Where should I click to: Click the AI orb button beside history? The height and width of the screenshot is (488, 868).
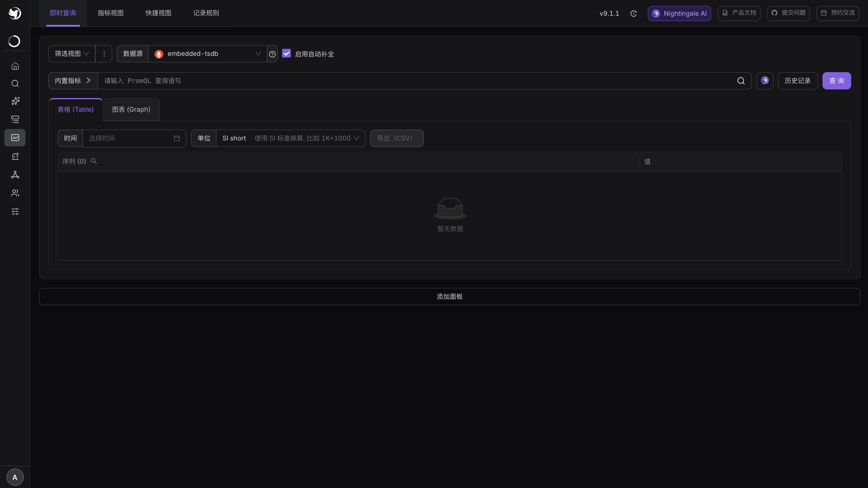click(765, 81)
